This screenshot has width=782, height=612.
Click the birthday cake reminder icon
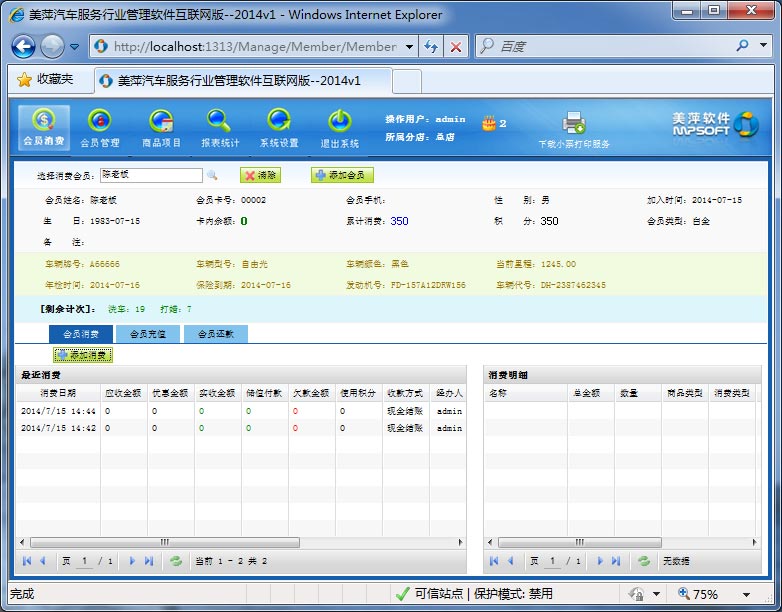coord(488,123)
